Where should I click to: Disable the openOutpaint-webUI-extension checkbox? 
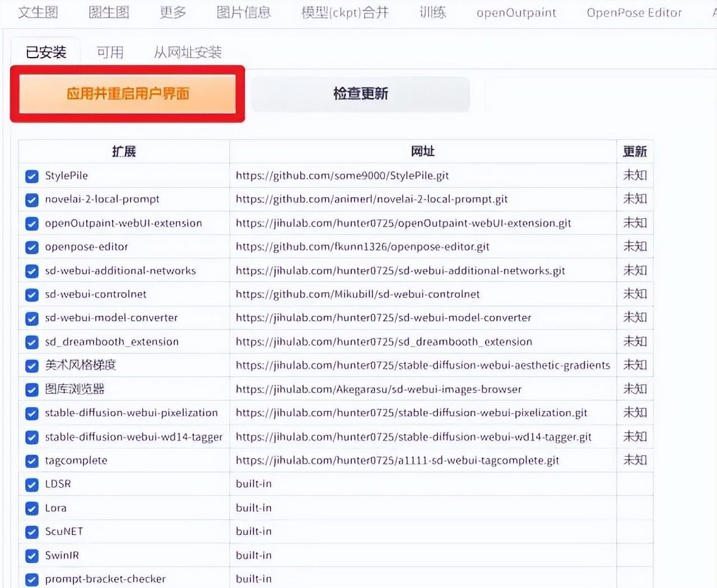[x=32, y=224]
